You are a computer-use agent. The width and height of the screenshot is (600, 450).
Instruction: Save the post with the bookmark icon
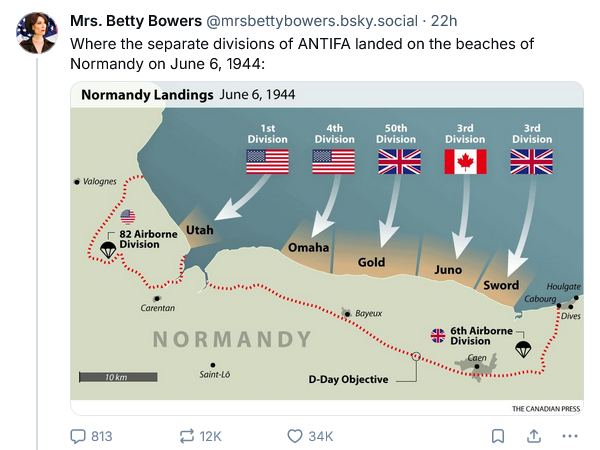[497, 436]
